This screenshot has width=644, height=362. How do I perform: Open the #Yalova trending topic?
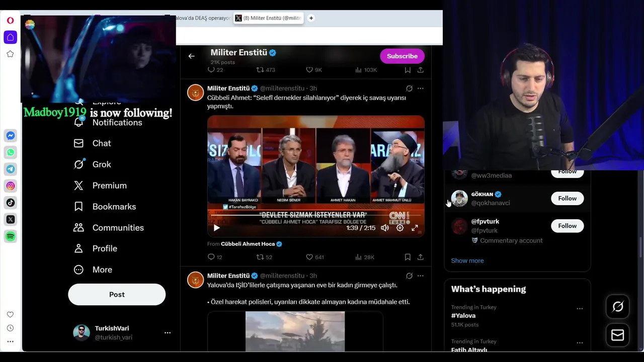point(463,316)
